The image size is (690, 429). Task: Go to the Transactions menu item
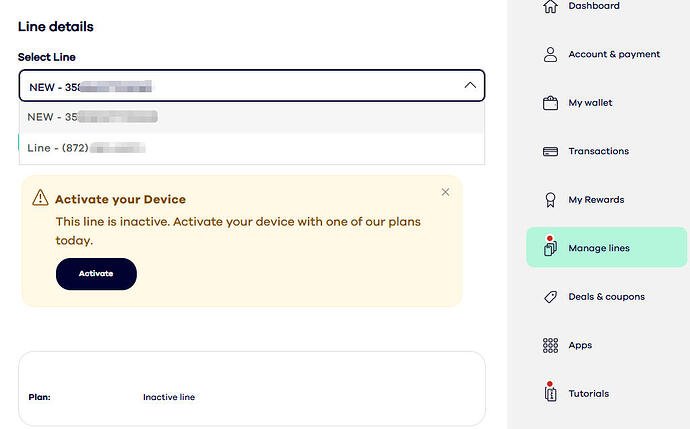coord(598,151)
